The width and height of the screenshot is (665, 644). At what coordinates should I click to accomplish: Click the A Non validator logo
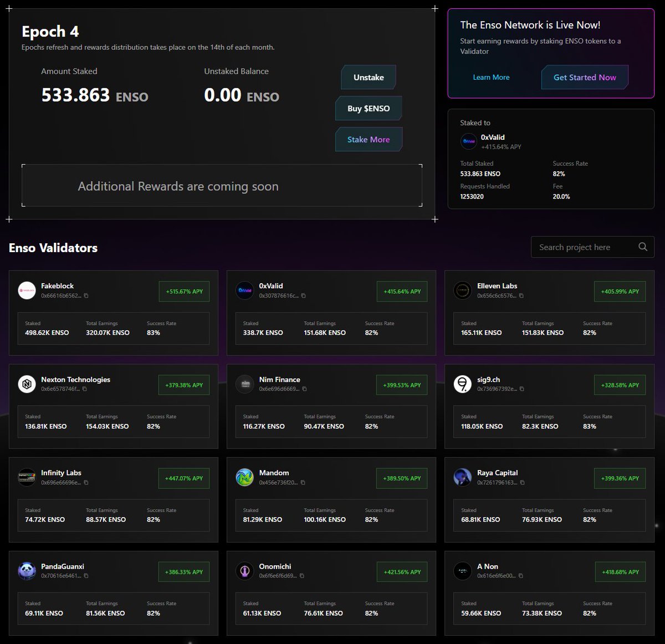click(462, 571)
